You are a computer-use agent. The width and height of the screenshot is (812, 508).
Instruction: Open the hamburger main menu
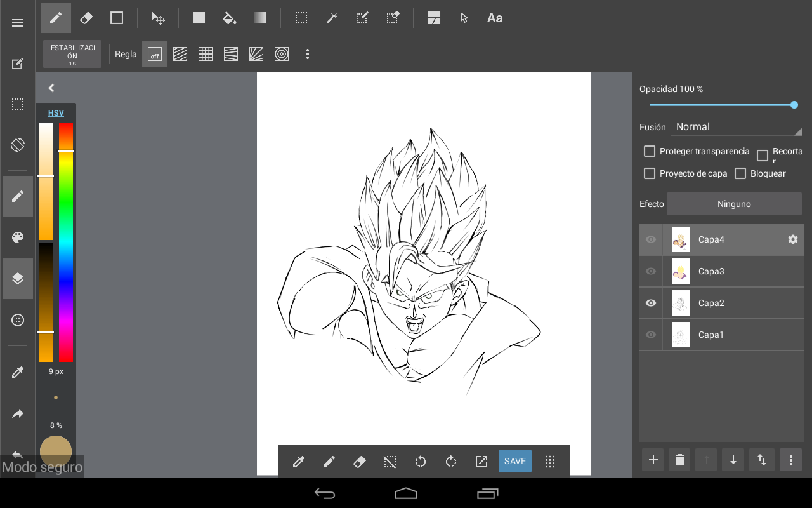click(18, 23)
